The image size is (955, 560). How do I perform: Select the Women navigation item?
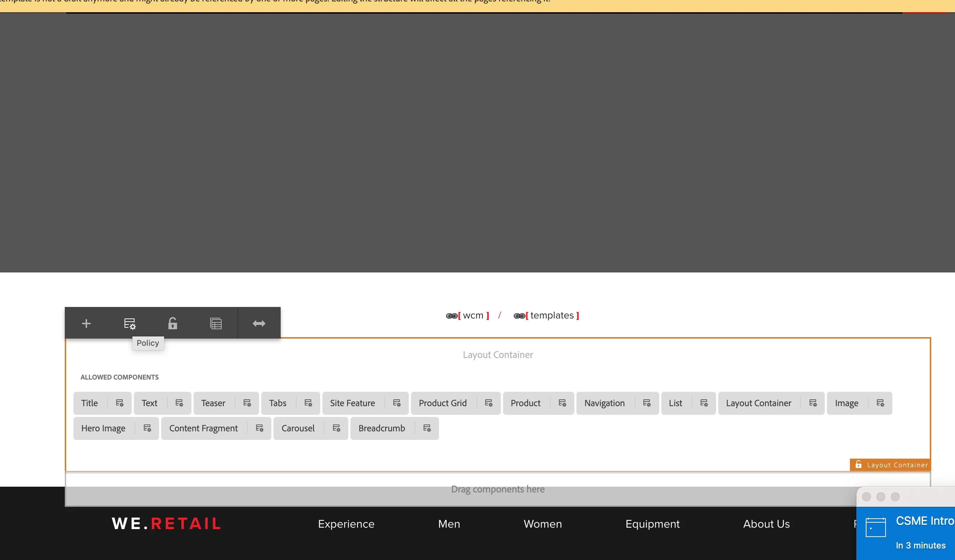542,524
